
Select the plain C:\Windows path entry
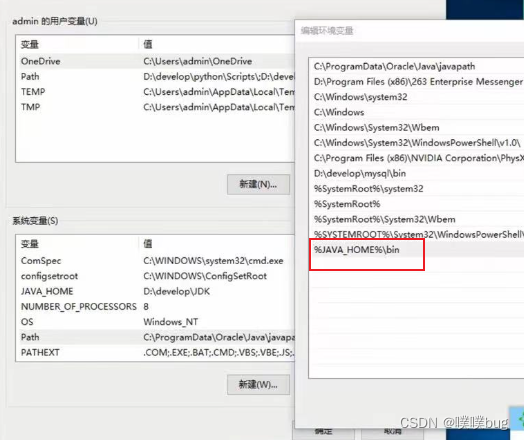[x=416, y=112]
